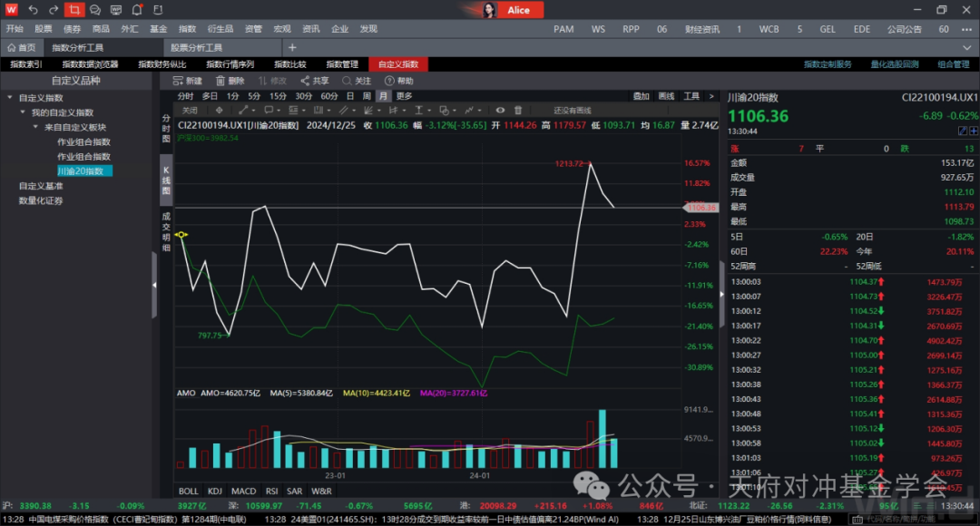Open the chat message bubble icon
The image size is (980, 526).
click(95, 10)
